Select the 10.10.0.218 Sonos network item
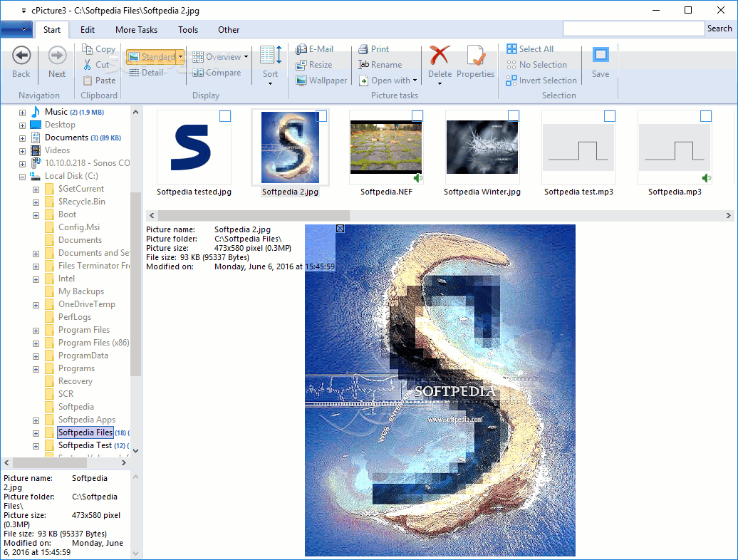The height and width of the screenshot is (560, 738). point(87,163)
